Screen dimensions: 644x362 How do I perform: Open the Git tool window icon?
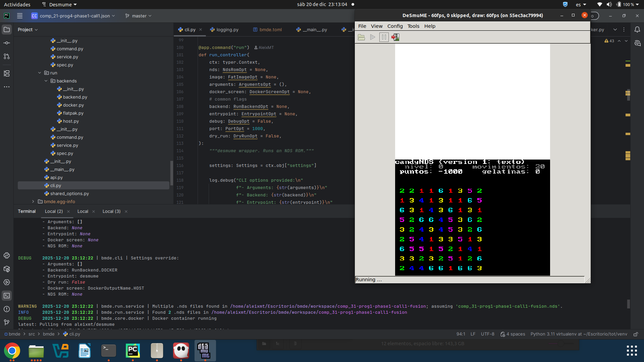pyautogui.click(x=7, y=322)
